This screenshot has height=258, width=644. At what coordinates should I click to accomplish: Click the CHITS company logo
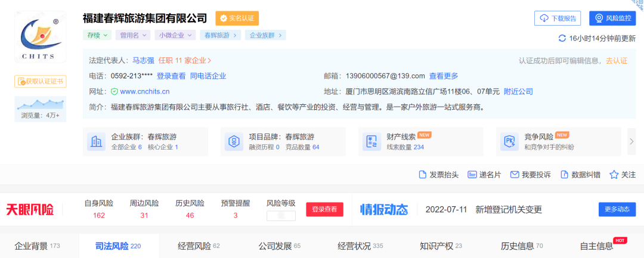41,37
